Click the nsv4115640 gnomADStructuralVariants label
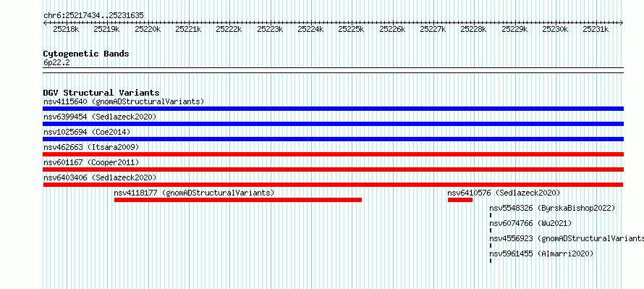This screenshot has height=289, width=644. coord(124,101)
